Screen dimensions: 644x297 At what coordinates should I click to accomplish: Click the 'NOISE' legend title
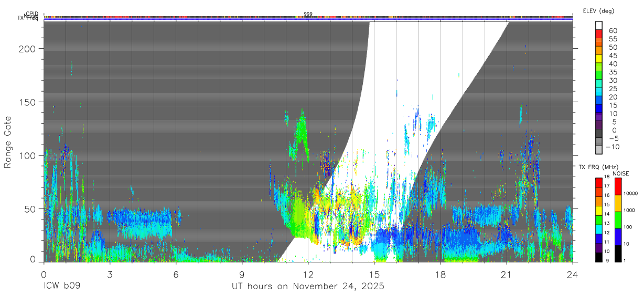point(621,173)
